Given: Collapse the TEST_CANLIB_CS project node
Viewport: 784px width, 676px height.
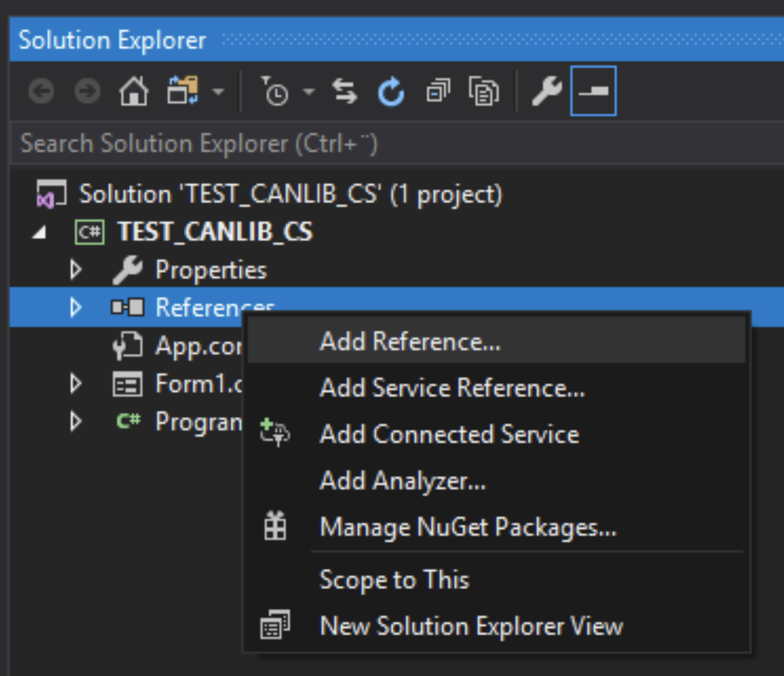Looking at the screenshot, I should point(40,232).
